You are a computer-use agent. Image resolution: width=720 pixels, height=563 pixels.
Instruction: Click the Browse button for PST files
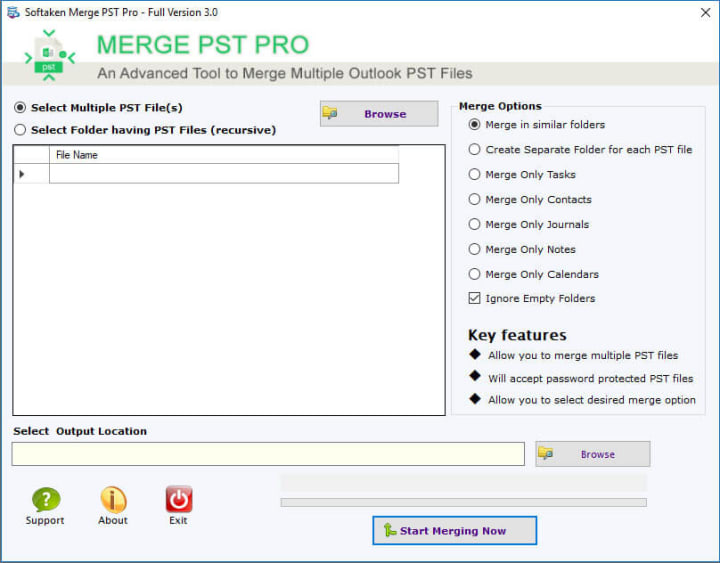(379, 114)
